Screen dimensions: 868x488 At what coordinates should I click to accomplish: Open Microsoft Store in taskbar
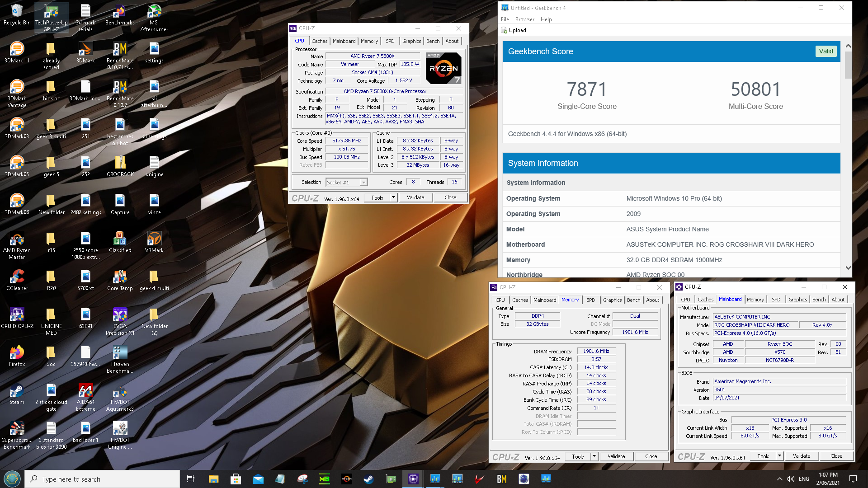(x=236, y=479)
